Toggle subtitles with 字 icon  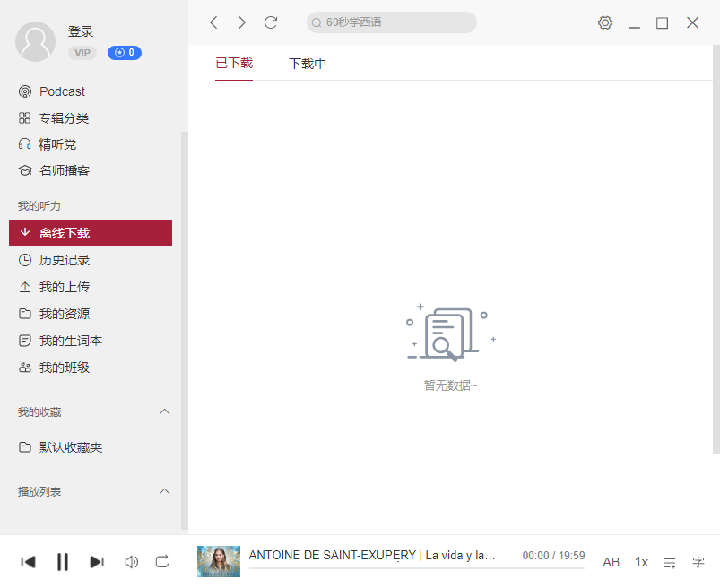(698, 562)
